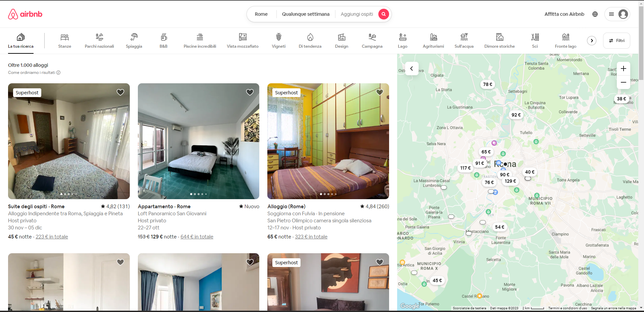The width and height of the screenshot is (644, 312).
Task: Open the user profile menu
Action: (617, 14)
